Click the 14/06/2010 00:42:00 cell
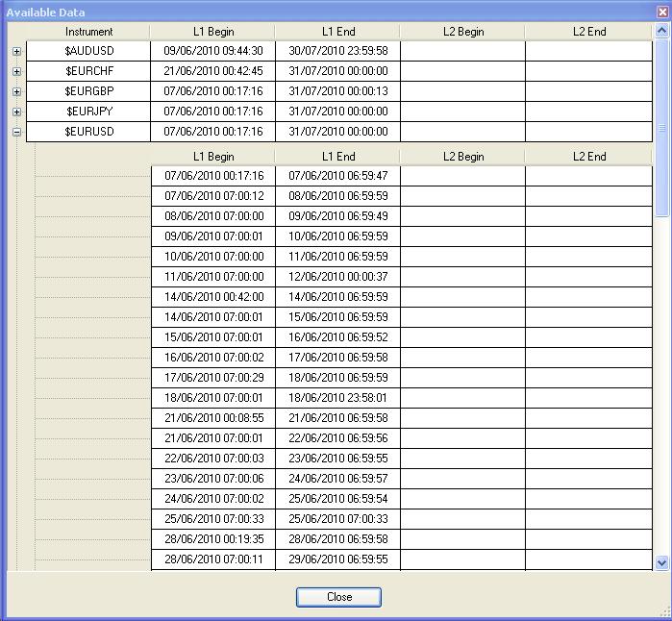The image size is (672, 621). (213, 297)
